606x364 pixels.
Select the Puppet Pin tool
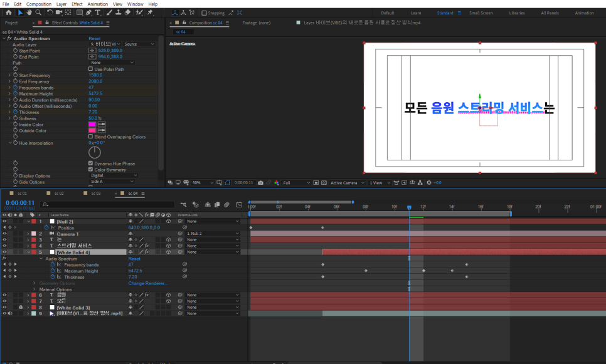tap(151, 13)
